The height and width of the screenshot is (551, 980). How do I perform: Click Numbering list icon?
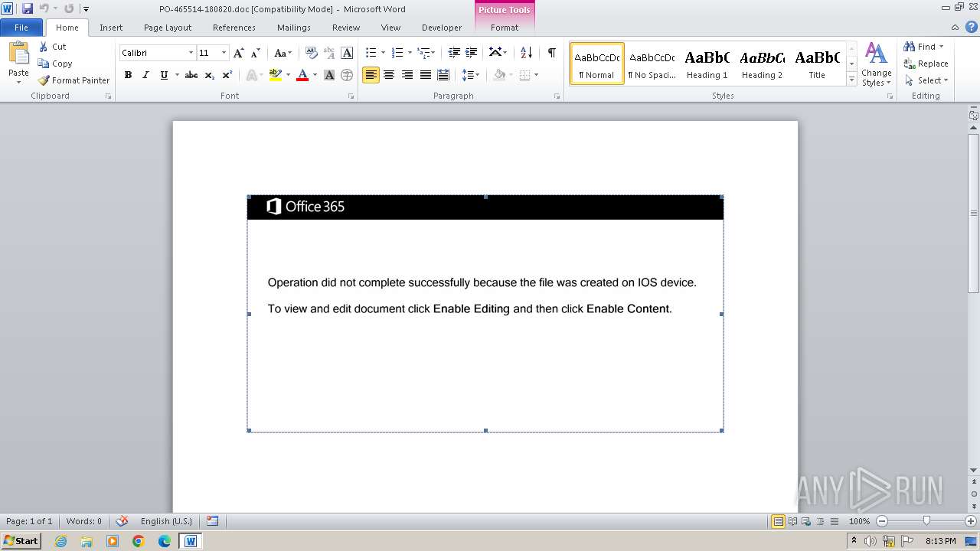(x=397, y=53)
